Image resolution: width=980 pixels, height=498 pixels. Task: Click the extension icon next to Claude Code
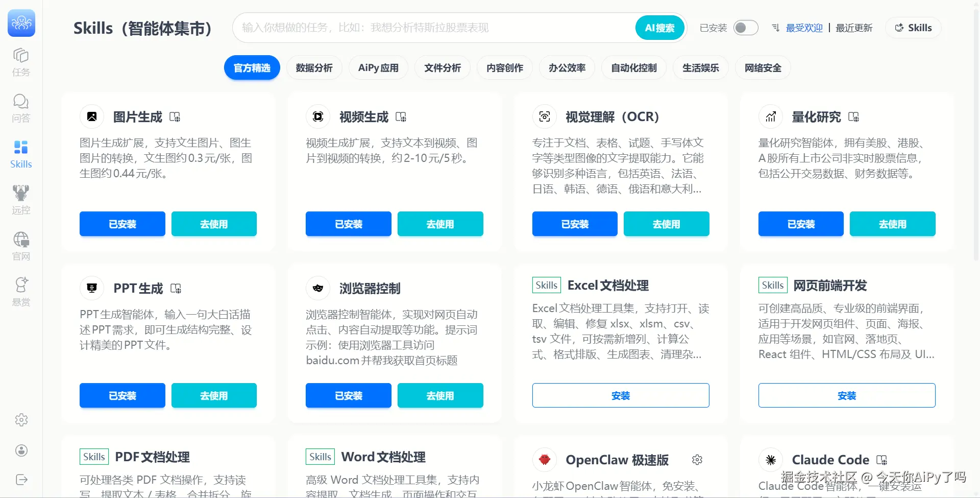(x=882, y=460)
